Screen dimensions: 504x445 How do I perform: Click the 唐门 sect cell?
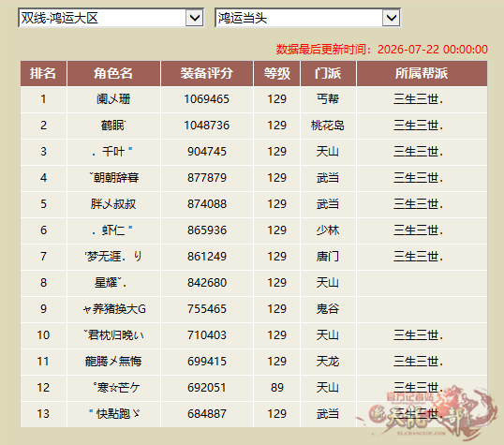[x=328, y=257]
